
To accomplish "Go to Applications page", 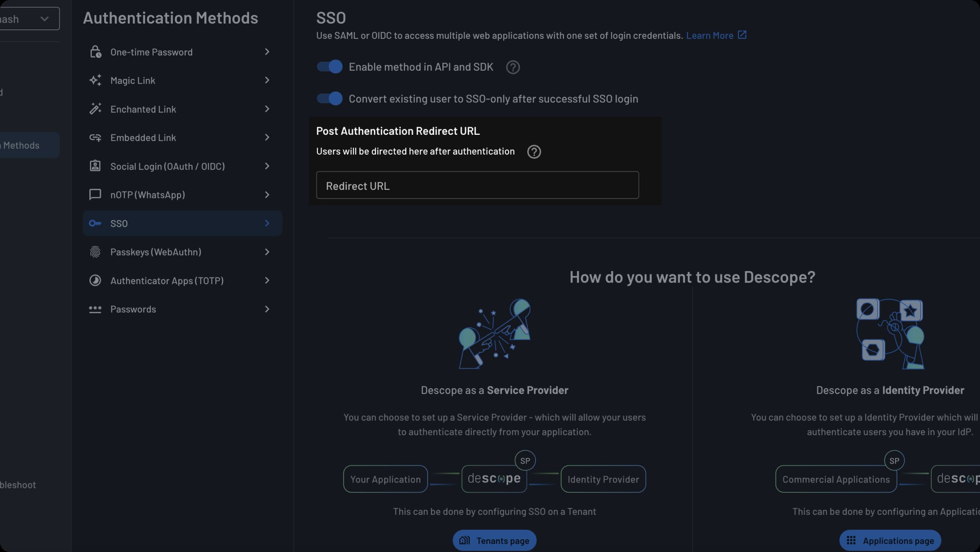I will pyautogui.click(x=890, y=540).
